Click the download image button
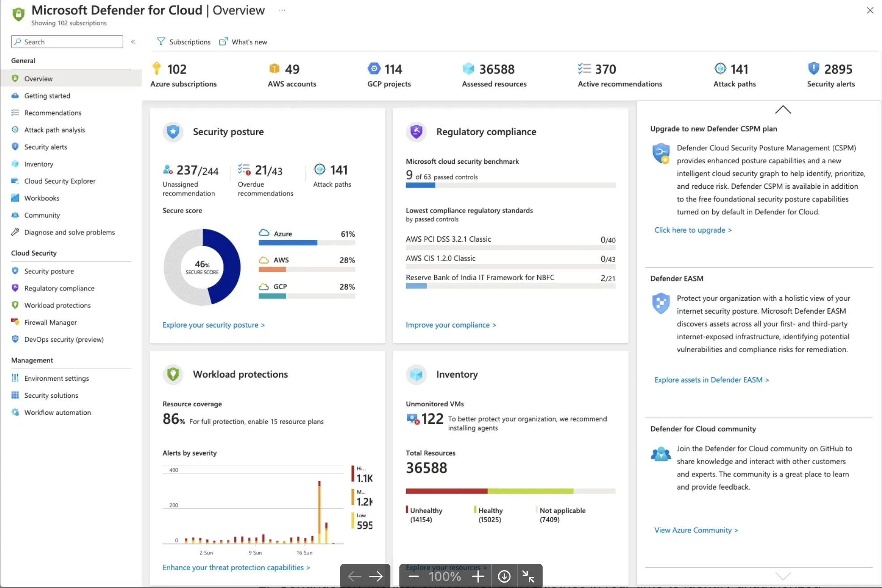 click(x=504, y=576)
